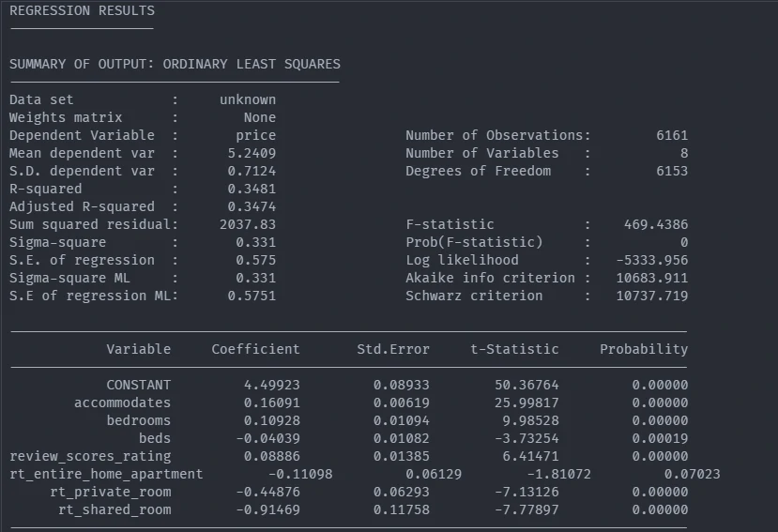Viewport: 778px width, 532px height.
Task: Click the Number of Variables value 8
Action: click(x=684, y=153)
